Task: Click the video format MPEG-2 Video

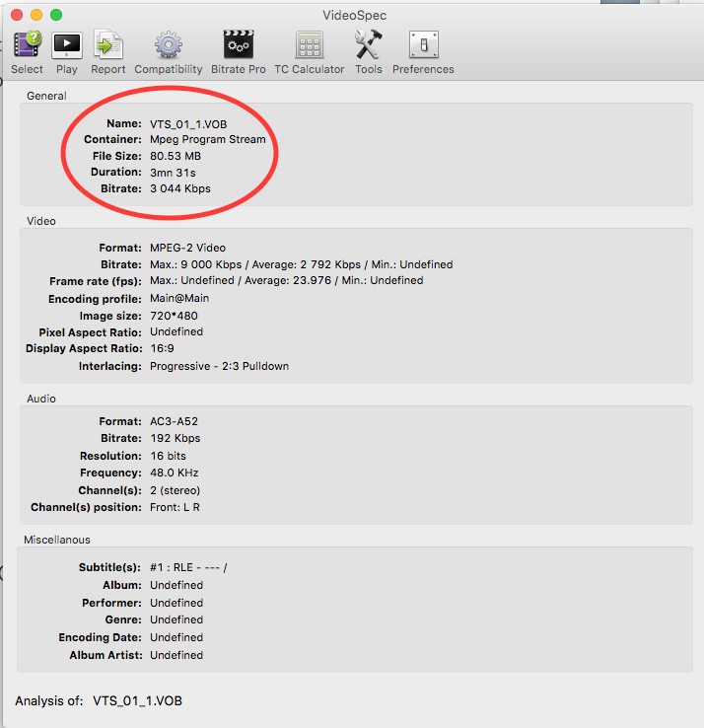Action: coord(188,248)
